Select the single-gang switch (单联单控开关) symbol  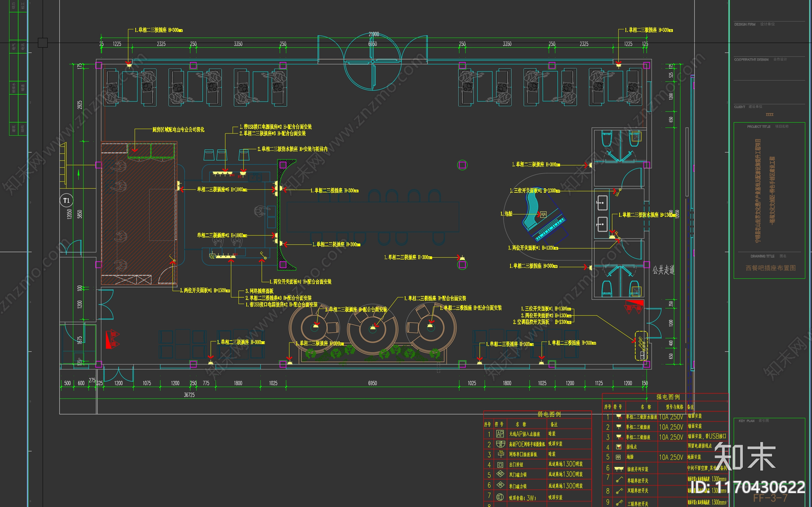point(619,480)
